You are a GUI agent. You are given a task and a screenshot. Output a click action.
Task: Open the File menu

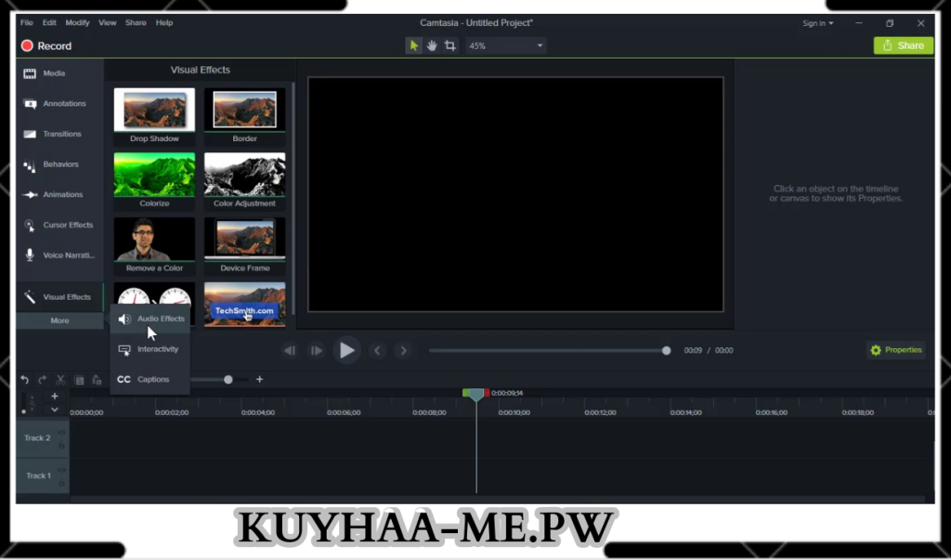tap(27, 22)
